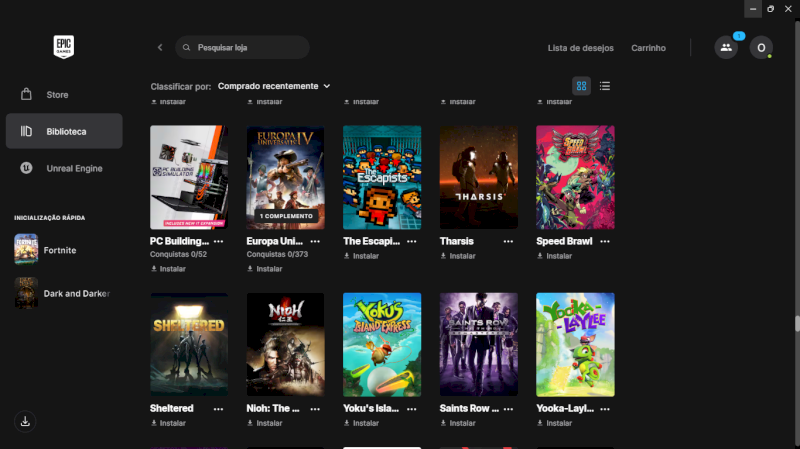
Task: Open the Store section
Action: click(x=64, y=95)
